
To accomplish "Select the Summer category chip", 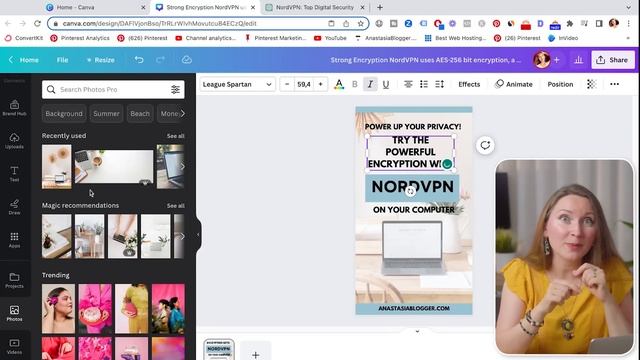I will (106, 113).
